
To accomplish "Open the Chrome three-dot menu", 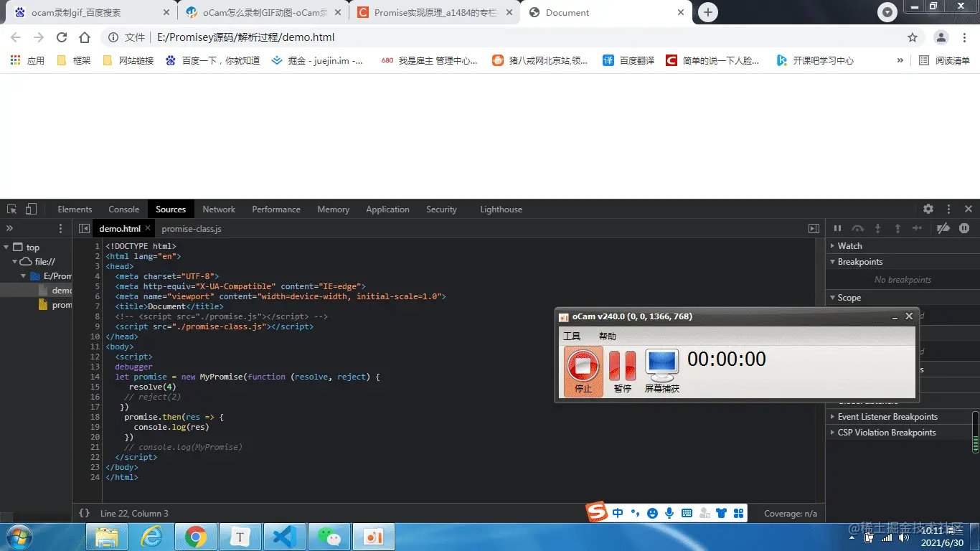I will 965,37.
